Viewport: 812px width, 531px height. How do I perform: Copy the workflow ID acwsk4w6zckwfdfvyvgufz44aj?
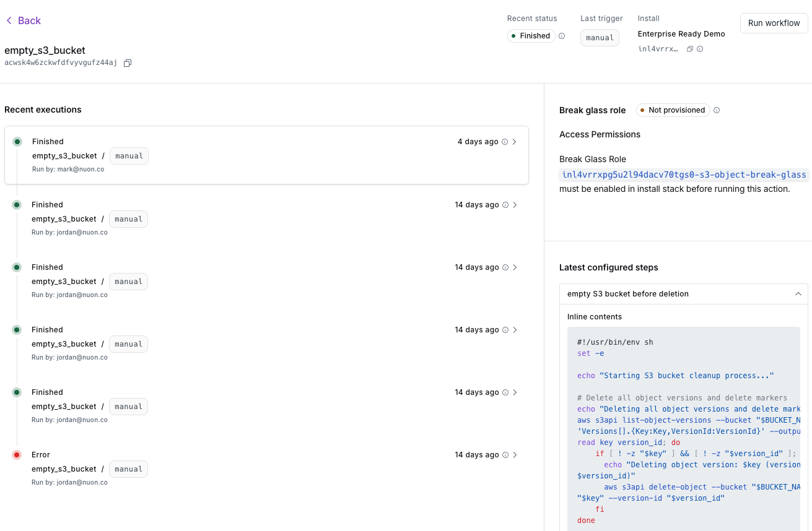tap(128, 63)
